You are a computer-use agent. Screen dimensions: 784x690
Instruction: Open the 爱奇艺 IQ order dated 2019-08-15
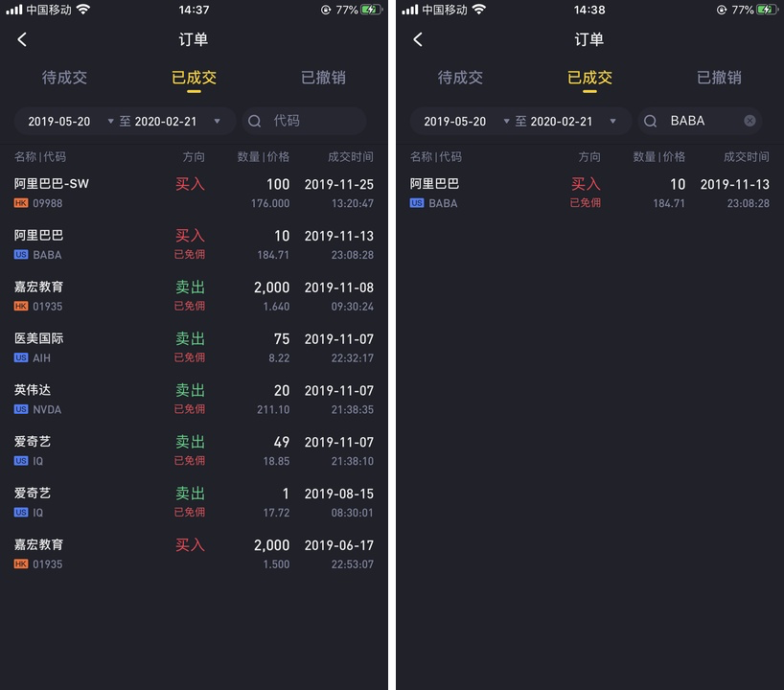[x=194, y=502]
